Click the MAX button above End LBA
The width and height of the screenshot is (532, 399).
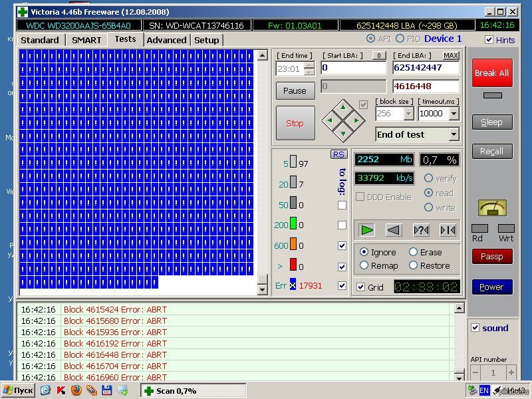(451, 56)
